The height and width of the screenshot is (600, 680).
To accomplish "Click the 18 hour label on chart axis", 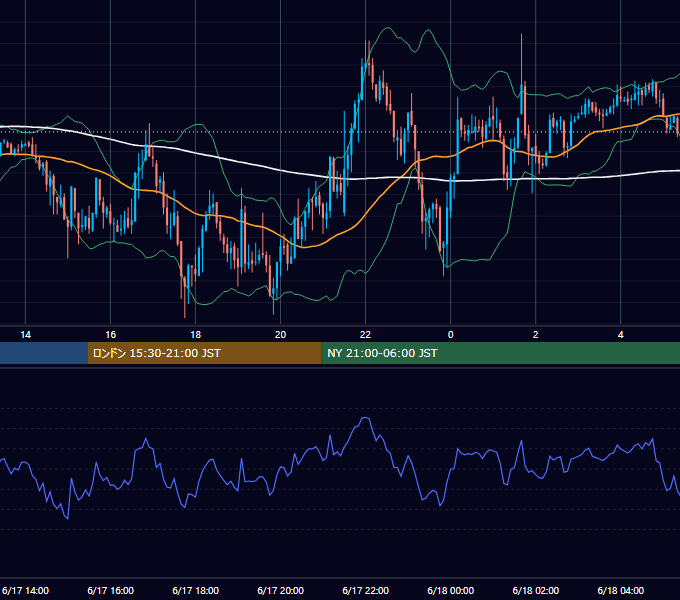I will pyautogui.click(x=196, y=335).
